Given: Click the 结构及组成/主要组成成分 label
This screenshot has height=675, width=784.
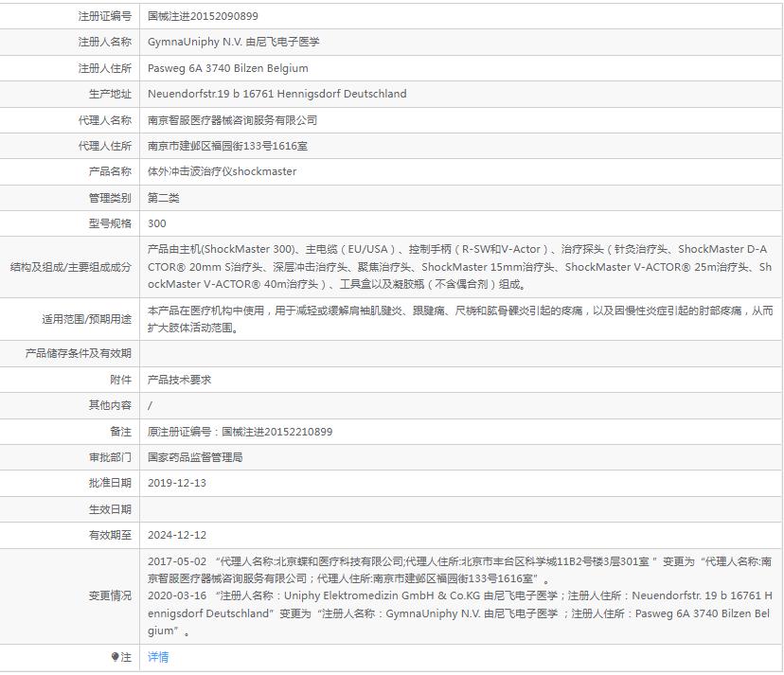Looking at the screenshot, I should [70, 267].
